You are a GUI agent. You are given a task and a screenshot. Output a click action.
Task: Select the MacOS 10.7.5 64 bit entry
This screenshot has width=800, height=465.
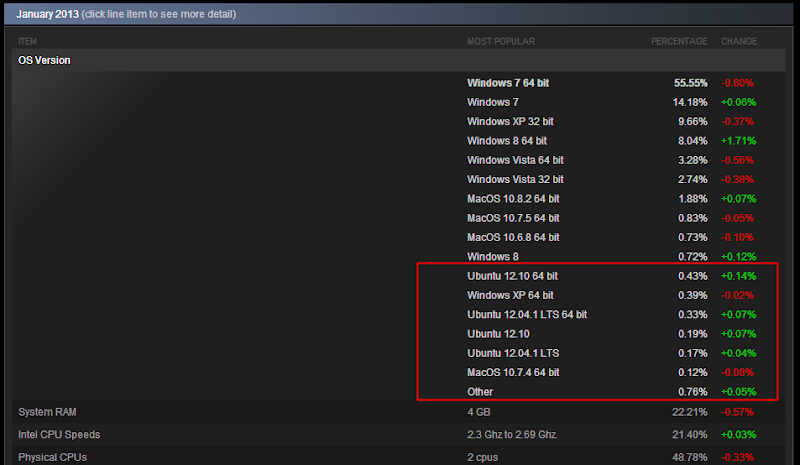tap(513, 218)
